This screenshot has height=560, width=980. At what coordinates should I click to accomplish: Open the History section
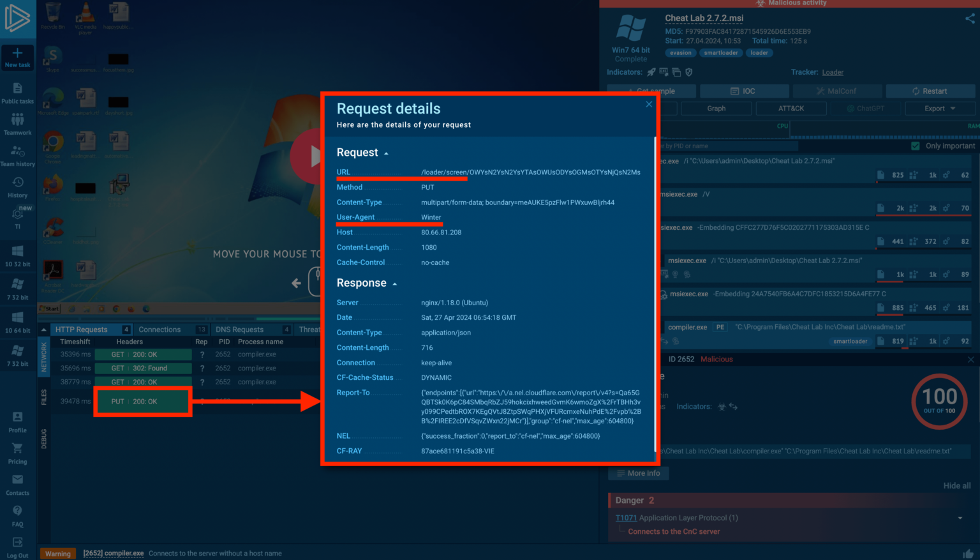[18, 188]
